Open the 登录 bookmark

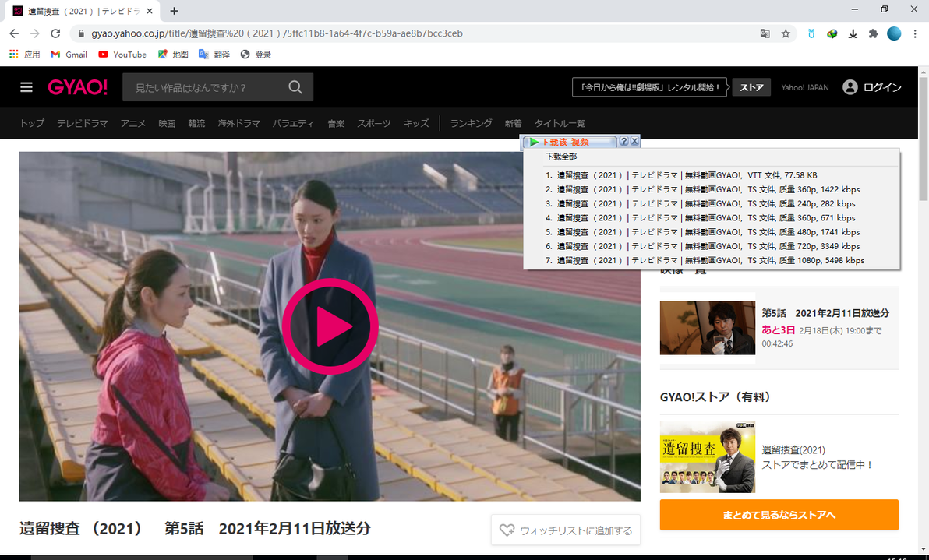[256, 55]
